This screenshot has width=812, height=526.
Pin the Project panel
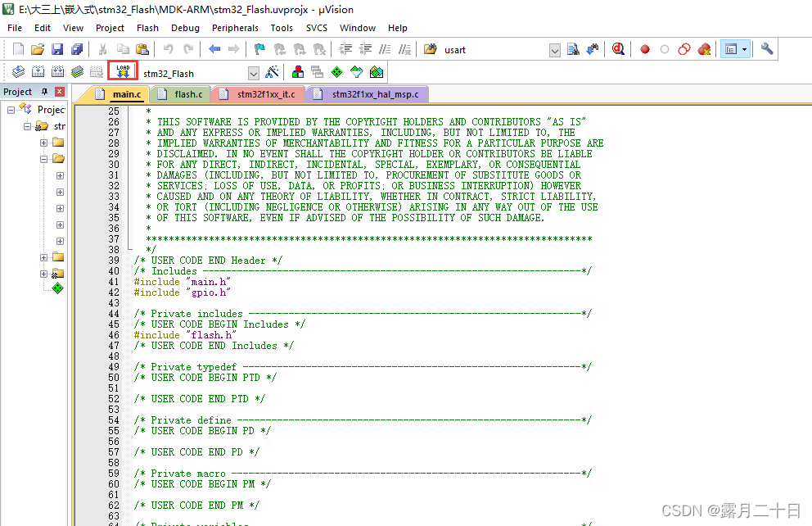click(44, 92)
